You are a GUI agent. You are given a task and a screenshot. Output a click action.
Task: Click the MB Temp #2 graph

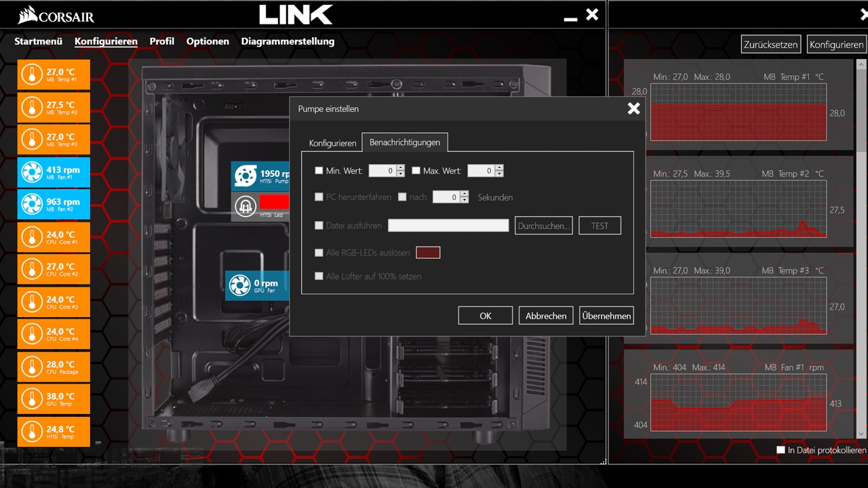pos(738,209)
